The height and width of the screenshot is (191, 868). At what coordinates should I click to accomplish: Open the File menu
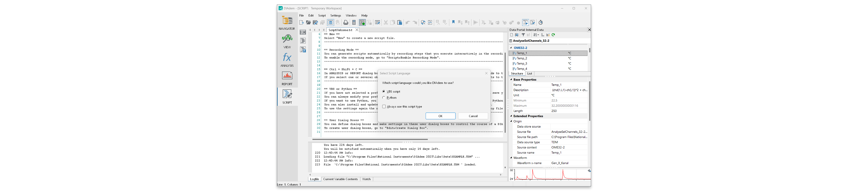pos(302,16)
